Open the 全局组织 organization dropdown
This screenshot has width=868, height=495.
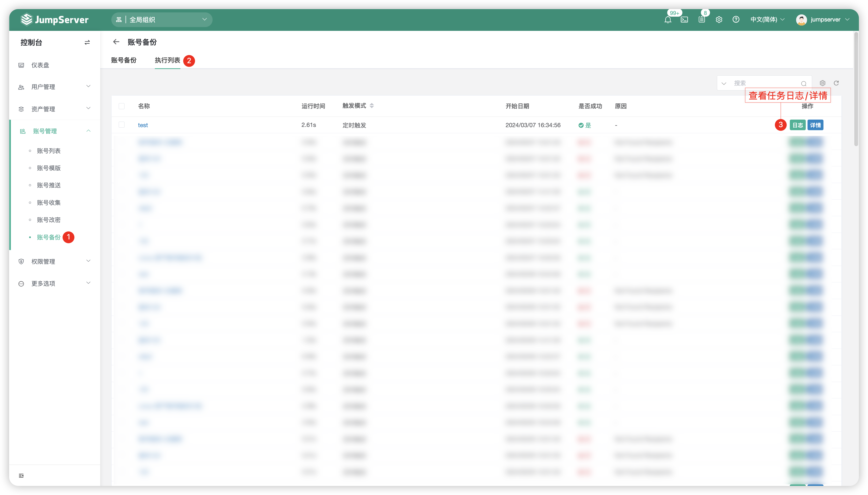tap(162, 20)
